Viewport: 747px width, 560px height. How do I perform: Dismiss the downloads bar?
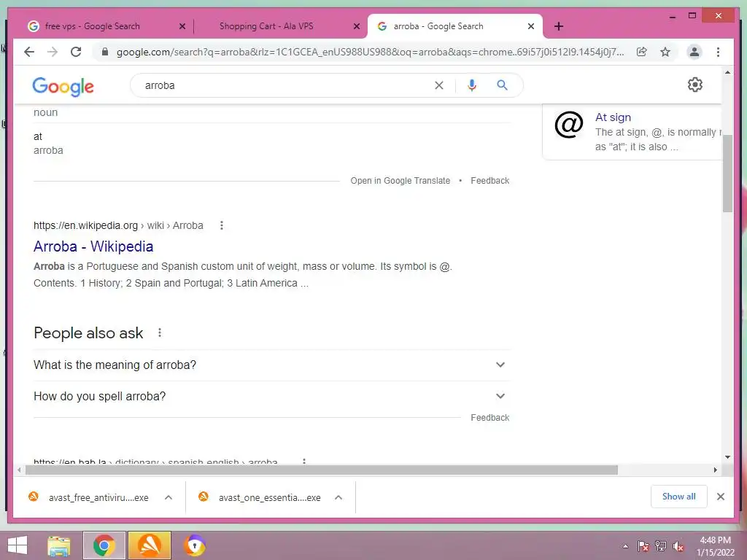pos(720,497)
